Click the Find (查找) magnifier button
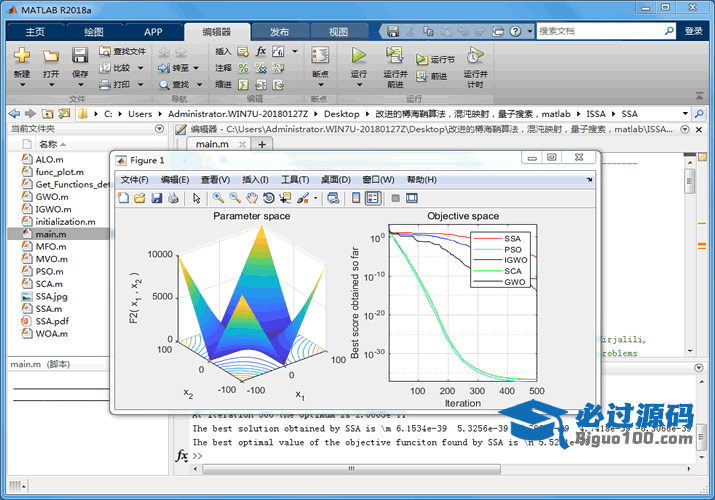The width and height of the screenshot is (715, 500). tap(174, 85)
